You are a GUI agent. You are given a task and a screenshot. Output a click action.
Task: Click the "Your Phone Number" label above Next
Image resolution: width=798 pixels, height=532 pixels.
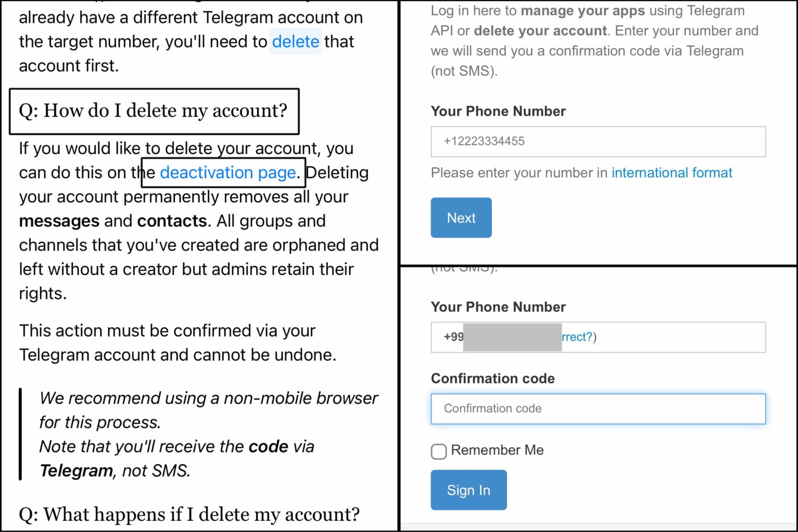pos(498,111)
